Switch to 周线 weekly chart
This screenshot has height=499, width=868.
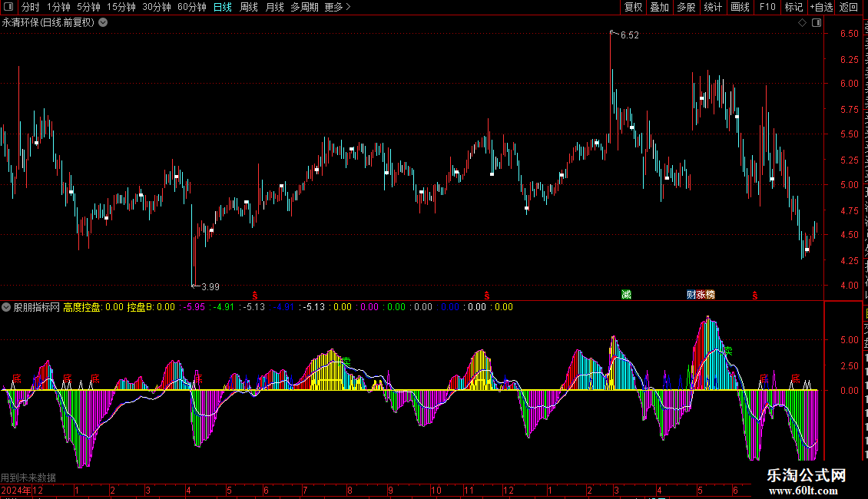(x=249, y=7)
